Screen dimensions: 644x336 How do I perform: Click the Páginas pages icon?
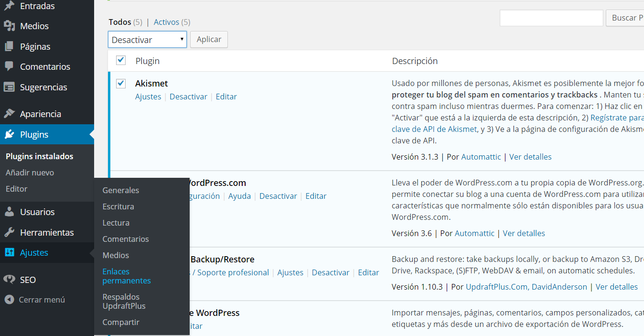(x=9, y=46)
